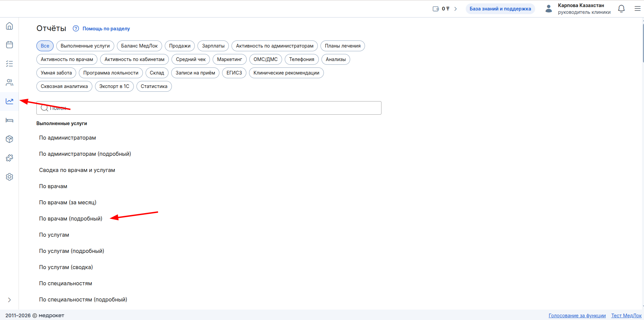Open the settings gear icon
644x320 pixels.
pyautogui.click(x=9, y=177)
